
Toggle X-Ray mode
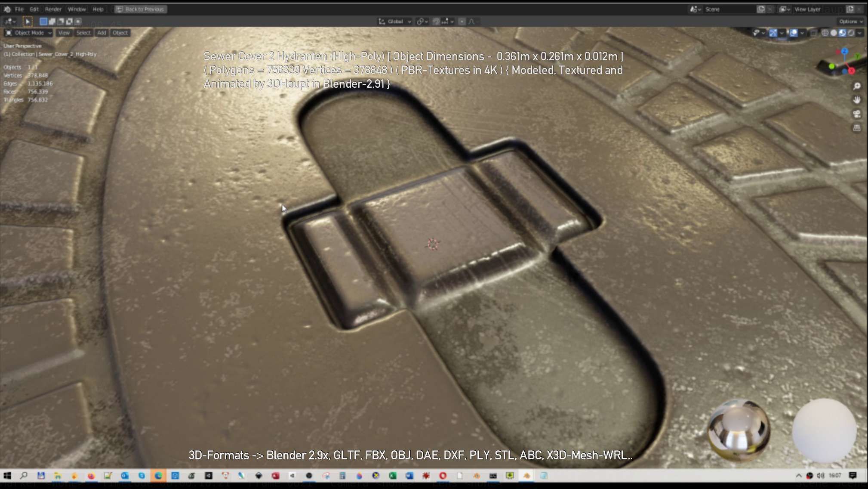814,33
